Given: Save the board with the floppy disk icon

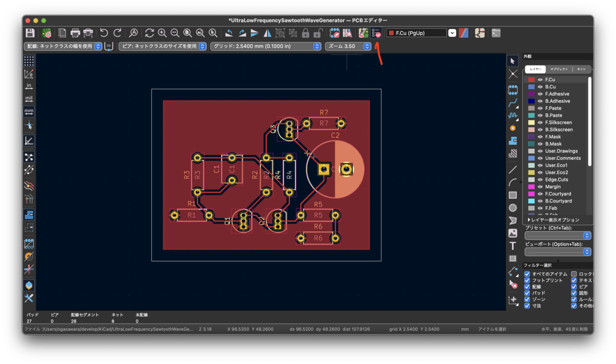Looking at the screenshot, I should click(x=30, y=33).
